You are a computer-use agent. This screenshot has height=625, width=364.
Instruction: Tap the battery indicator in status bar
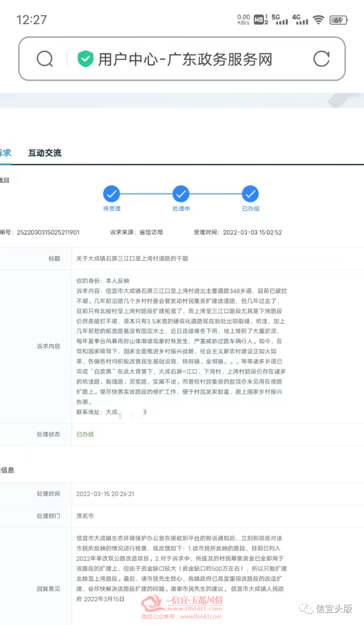coord(338,20)
